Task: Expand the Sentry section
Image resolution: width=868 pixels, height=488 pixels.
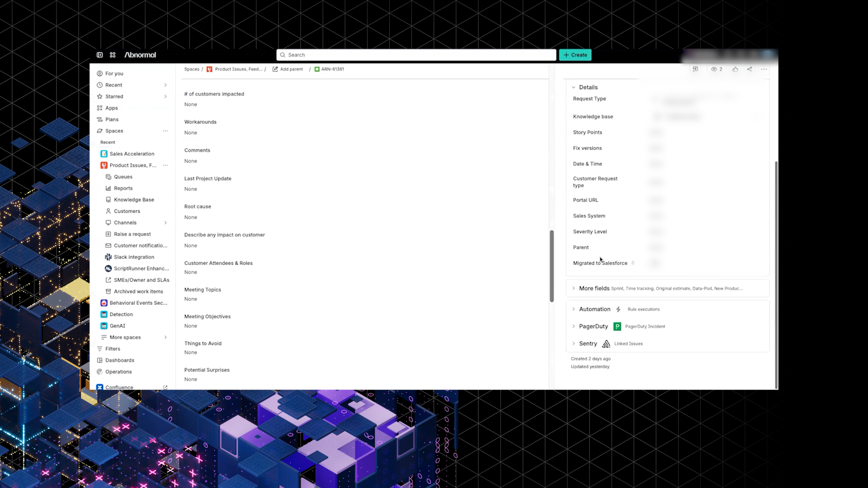Action: pyautogui.click(x=574, y=343)
